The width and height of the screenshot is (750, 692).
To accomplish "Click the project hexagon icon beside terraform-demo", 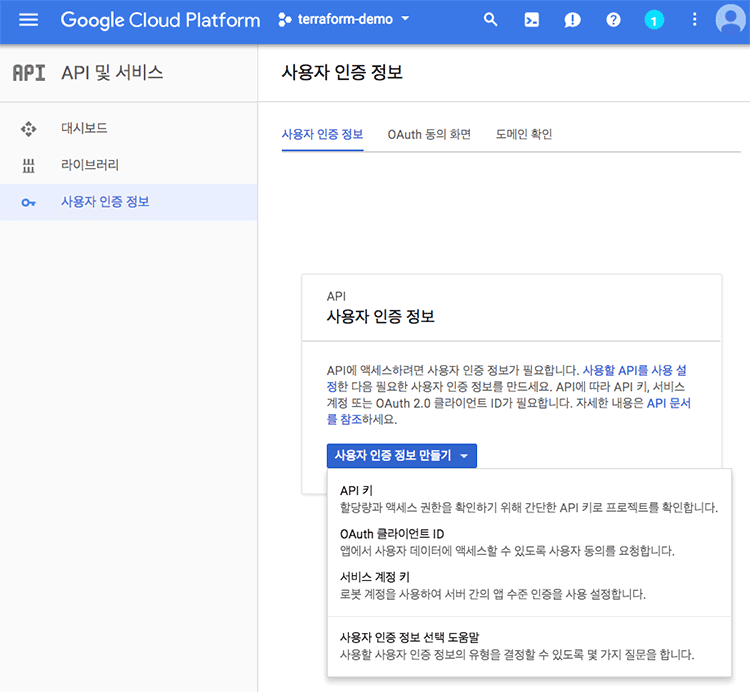I will click(x=285, y=20).
